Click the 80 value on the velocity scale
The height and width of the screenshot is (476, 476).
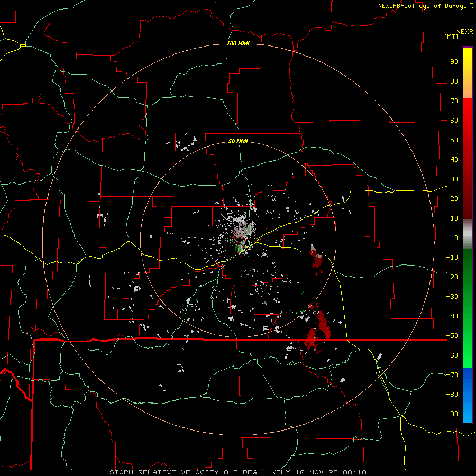[x=454, y=81]
